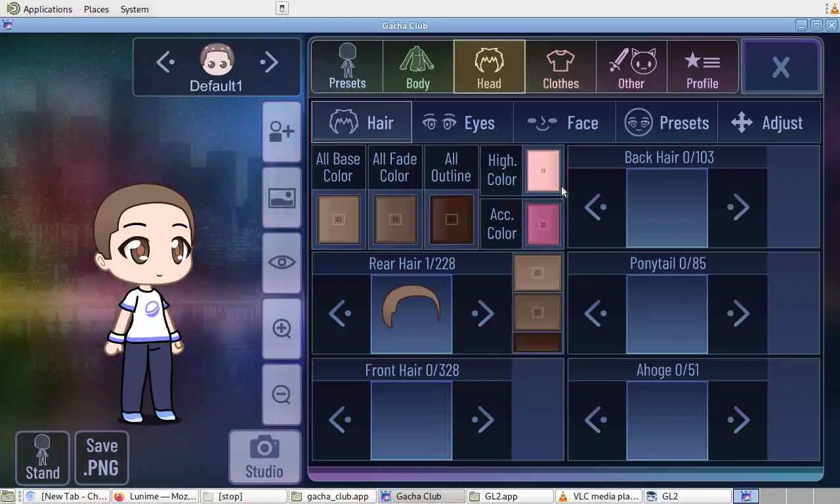This screenshot has width=840, height=504.
Task: Previous Back Hair style arrow
Action: (596, 207)
